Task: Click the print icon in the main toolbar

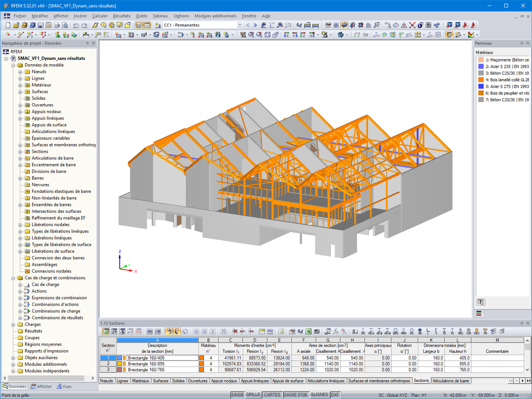Action: point(57,25)
